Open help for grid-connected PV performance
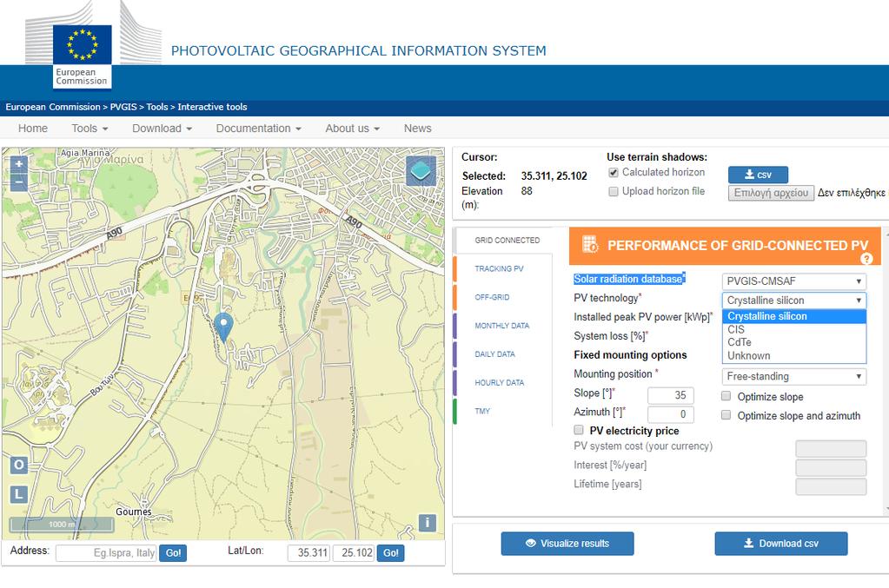 click(866, 259)
